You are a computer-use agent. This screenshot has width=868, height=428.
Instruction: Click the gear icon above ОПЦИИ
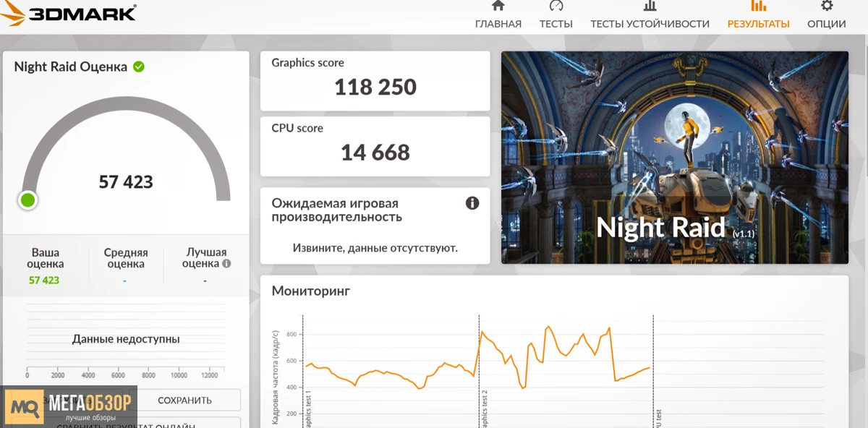point(827,7)
